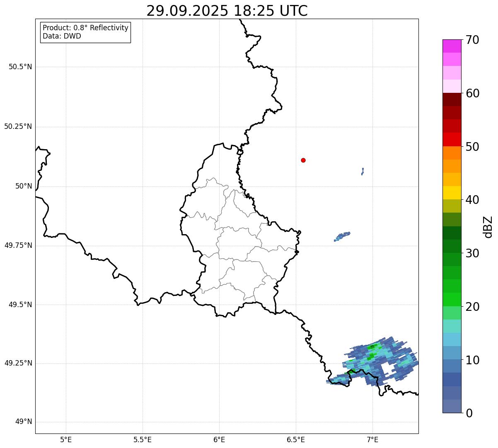Screen dimensions: 498x448
Task: Click the colorbar 60 tick label
Action: pos(472,93)
